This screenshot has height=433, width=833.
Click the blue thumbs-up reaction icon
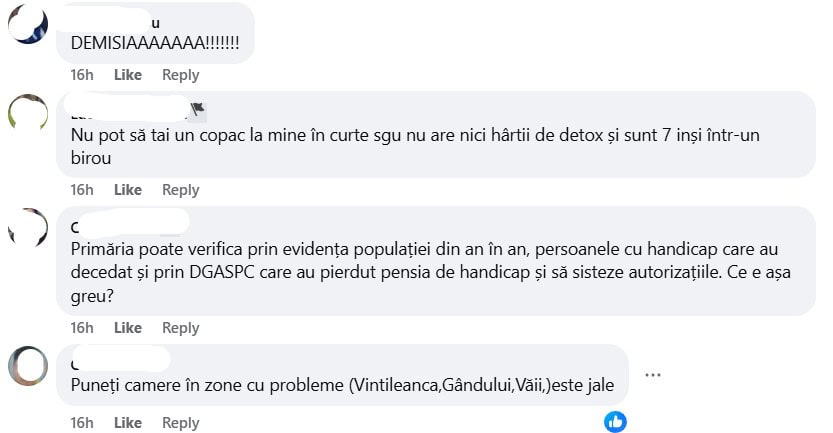pyautogui.click(x=615, y=422)
